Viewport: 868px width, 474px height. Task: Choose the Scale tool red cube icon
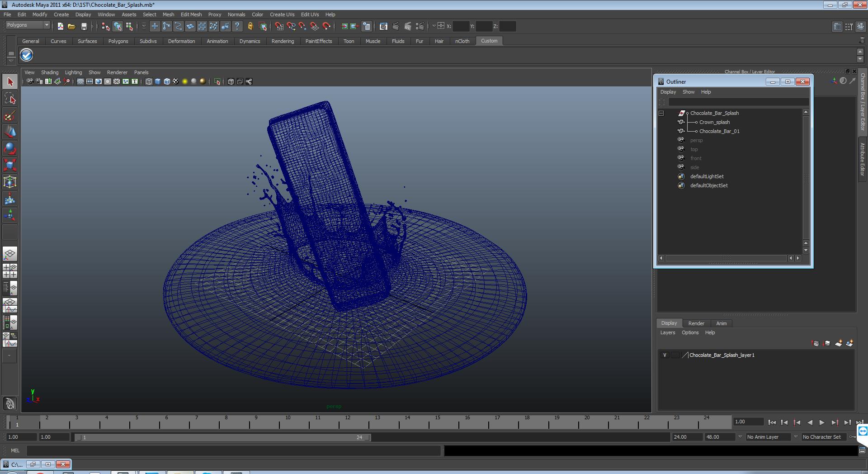(x=10, y=165)
